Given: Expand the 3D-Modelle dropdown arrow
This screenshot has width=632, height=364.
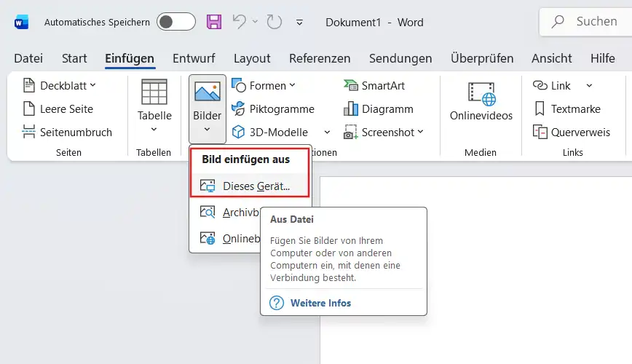Looking at the screenshot, I should (x=328, y=132).
